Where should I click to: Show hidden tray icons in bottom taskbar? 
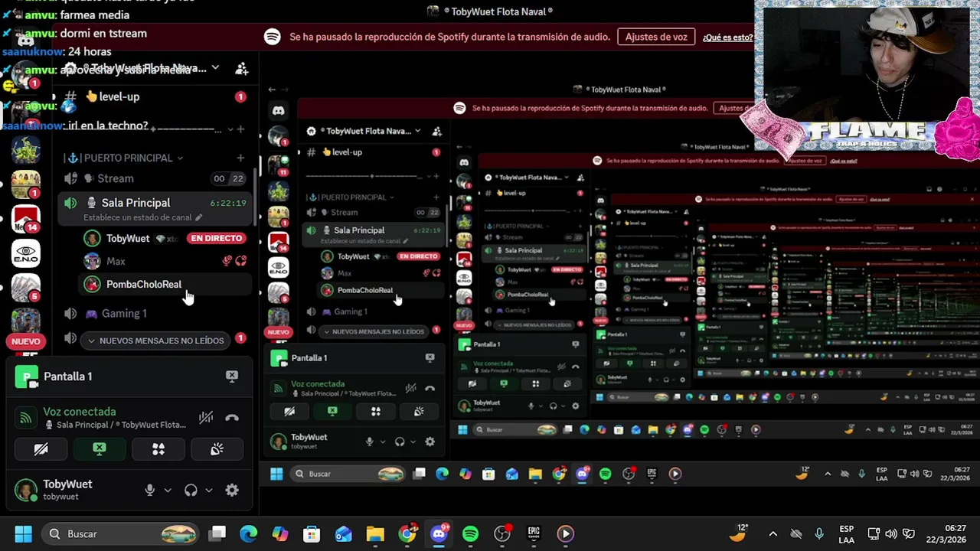(773, 534)
